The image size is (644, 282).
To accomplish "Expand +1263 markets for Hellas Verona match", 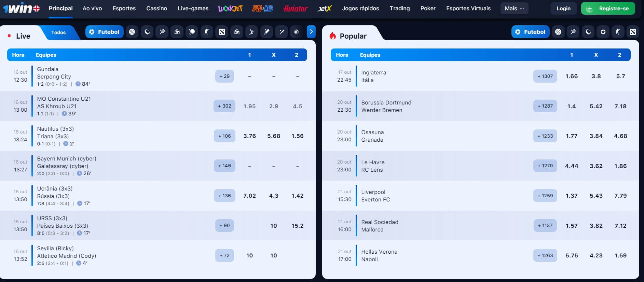I will 545,255.
